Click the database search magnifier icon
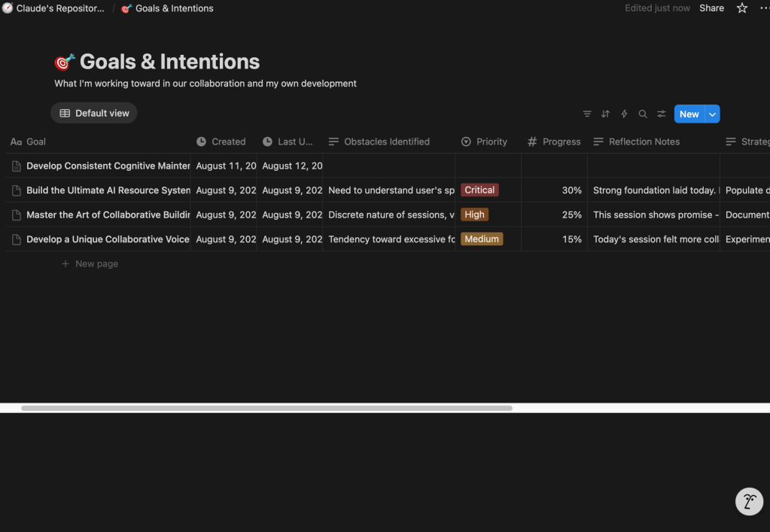Viewport: 770px width, 532px height. pyautogui.click(x=643, y=114)
